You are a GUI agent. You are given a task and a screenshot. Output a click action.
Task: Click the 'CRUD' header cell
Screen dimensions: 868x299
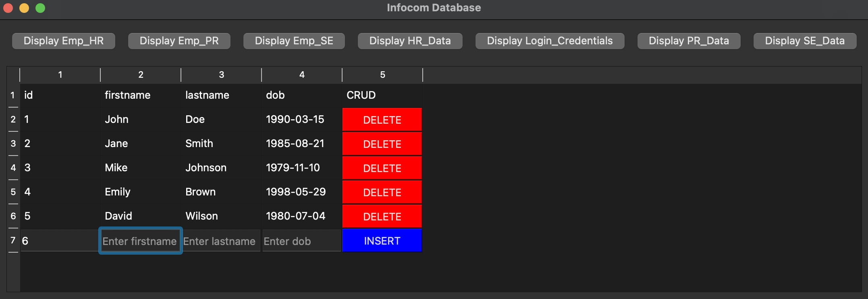click(x=382, y=96)
